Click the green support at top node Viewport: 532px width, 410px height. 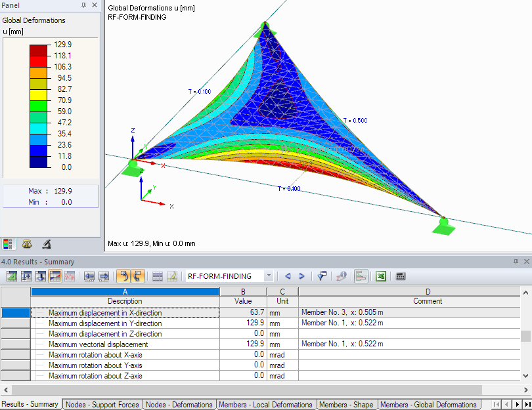265,30
